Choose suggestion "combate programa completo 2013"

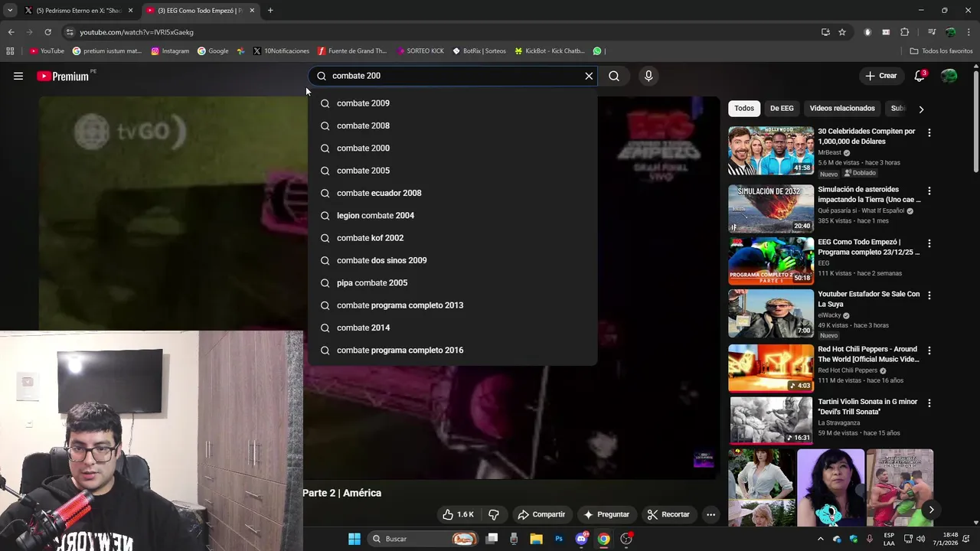click(x=452, y=305)
